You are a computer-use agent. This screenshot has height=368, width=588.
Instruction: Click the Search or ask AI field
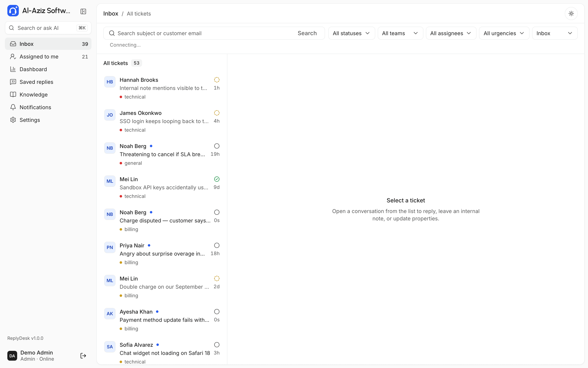tap(48, 28)
